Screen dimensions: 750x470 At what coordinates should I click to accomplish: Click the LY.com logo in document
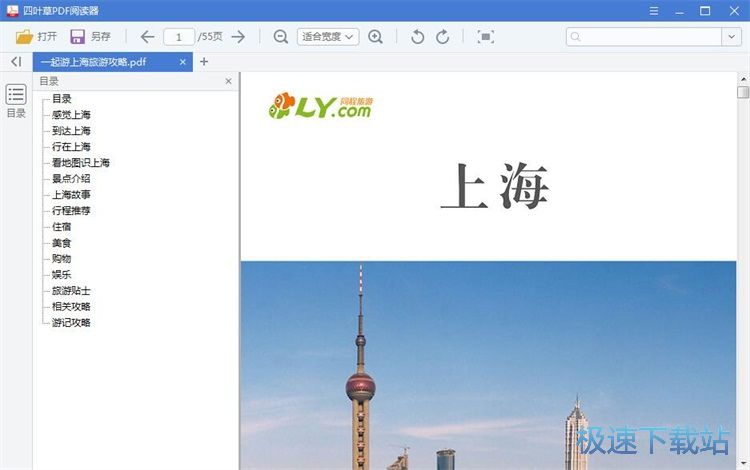coord(320,106)
